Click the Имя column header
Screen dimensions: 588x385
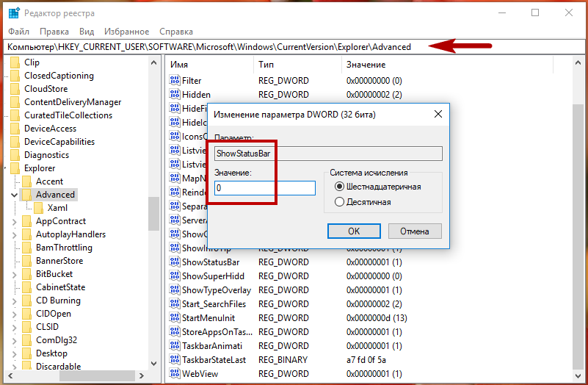(179, 65)
